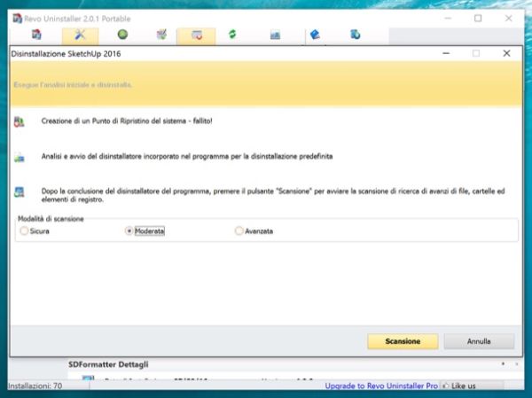Click the Revo Uninstaller title bar app icon
Image resolution: width=532 pixels, height=398 pixels.
[x=18, y=19]
